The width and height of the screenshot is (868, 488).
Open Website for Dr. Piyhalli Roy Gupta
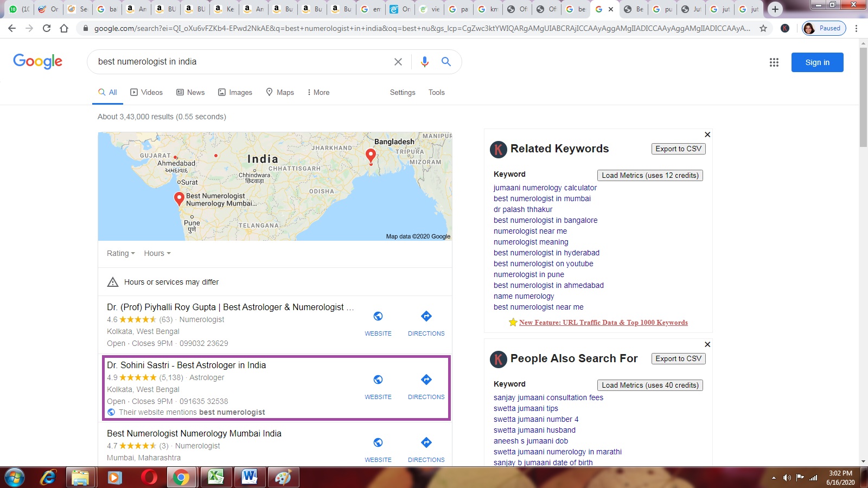click(x=378, y=324)
